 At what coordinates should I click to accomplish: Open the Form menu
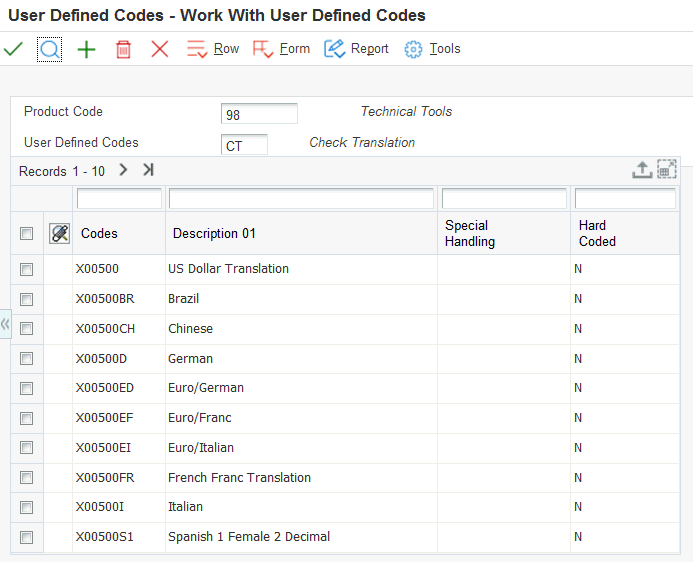[x=281, y=49]
